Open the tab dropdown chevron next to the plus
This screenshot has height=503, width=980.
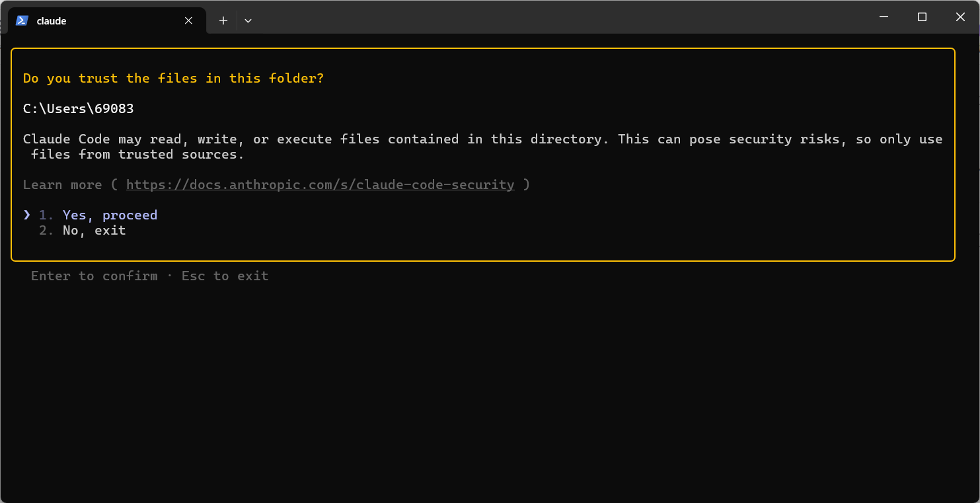tap(248, 20)
